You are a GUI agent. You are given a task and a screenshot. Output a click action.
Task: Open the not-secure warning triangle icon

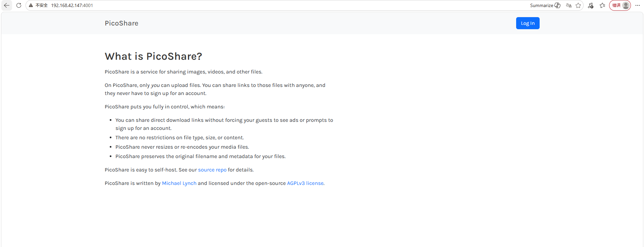tap(31, 5)
